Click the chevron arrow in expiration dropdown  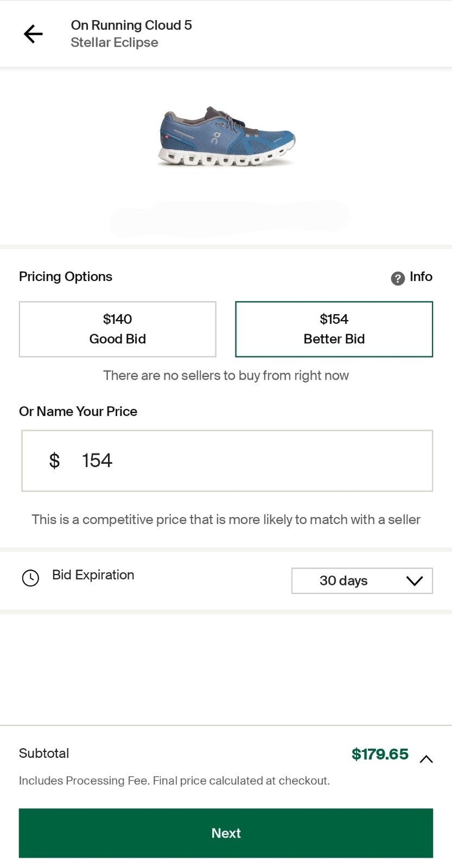pos(414,581)
